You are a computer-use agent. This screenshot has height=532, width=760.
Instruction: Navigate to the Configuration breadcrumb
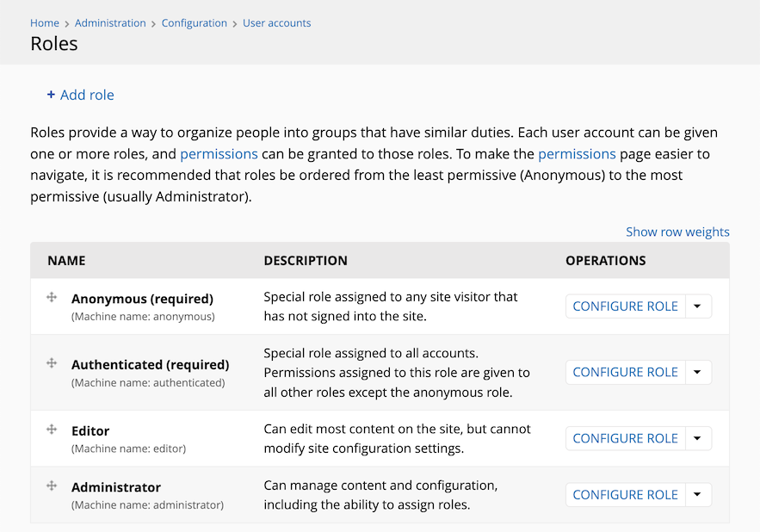point(194,22)
